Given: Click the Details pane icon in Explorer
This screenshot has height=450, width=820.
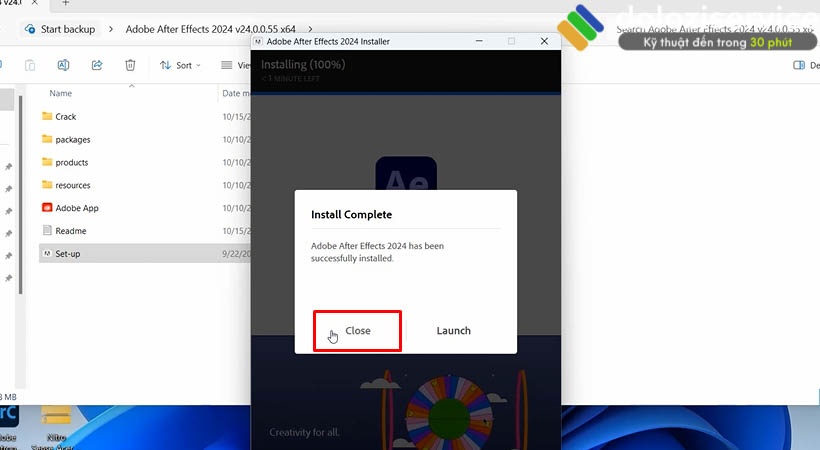Looking at the screenshot, I should (799, 65).
